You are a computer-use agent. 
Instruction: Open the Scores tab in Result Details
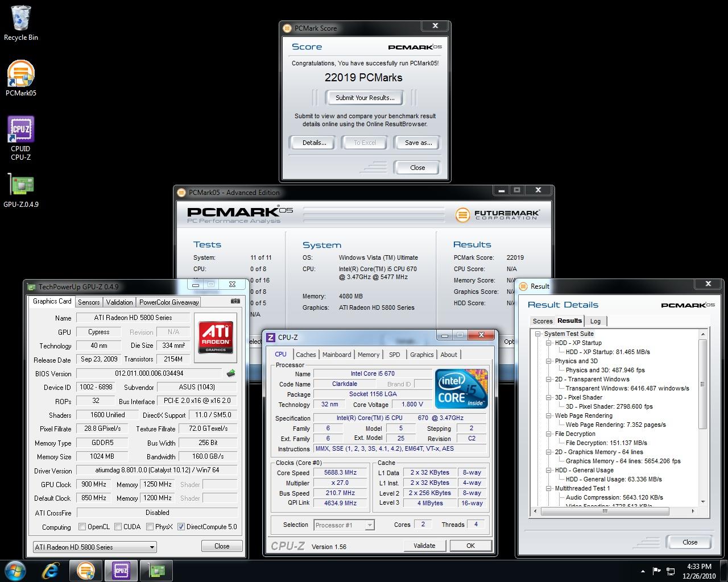pyautogui.click(x=542, y=321)
